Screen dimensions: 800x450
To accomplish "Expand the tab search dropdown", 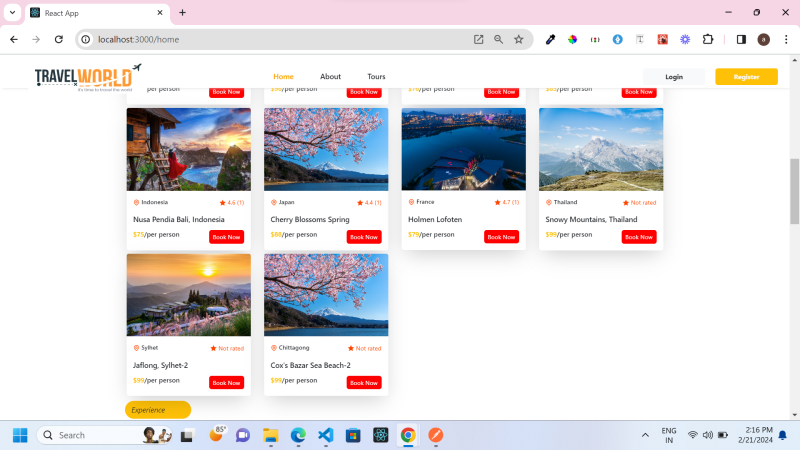I will pyautogui.click(x=12, y=13).
